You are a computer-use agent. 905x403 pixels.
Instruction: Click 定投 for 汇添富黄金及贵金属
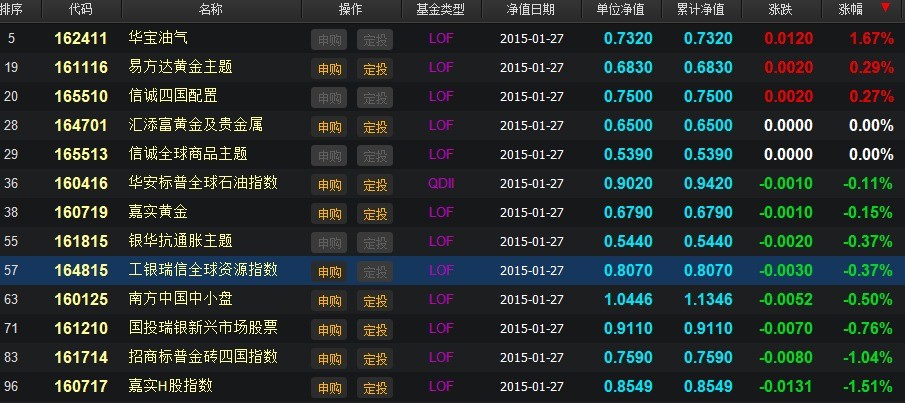375,126
